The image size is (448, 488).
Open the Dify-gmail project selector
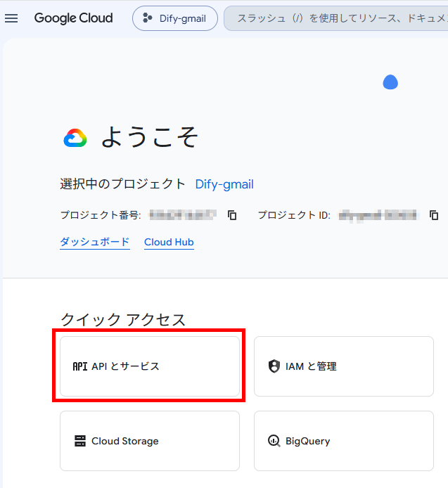click(175, 18)
